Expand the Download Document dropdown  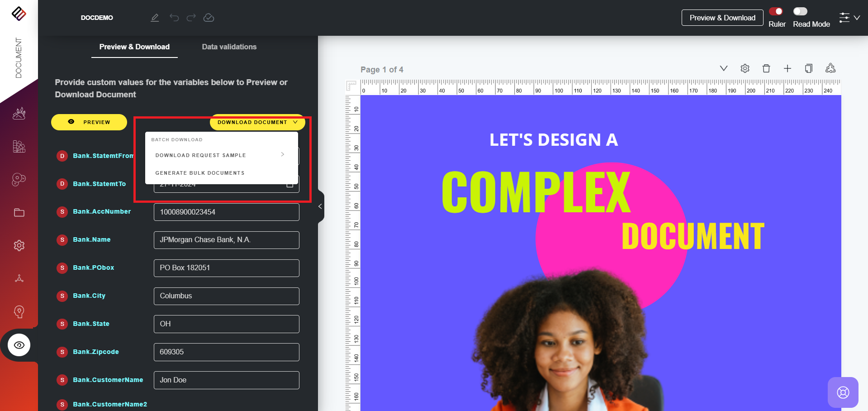pos(257,122)
